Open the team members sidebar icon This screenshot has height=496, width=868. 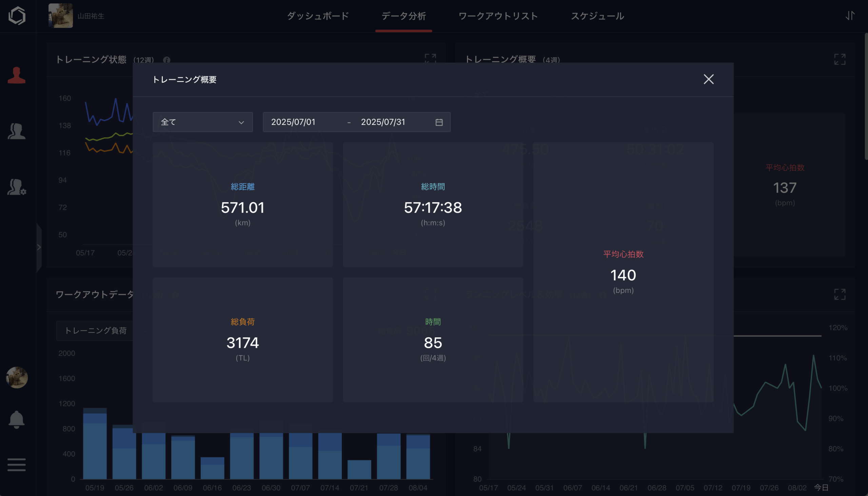tap(16, 131)
